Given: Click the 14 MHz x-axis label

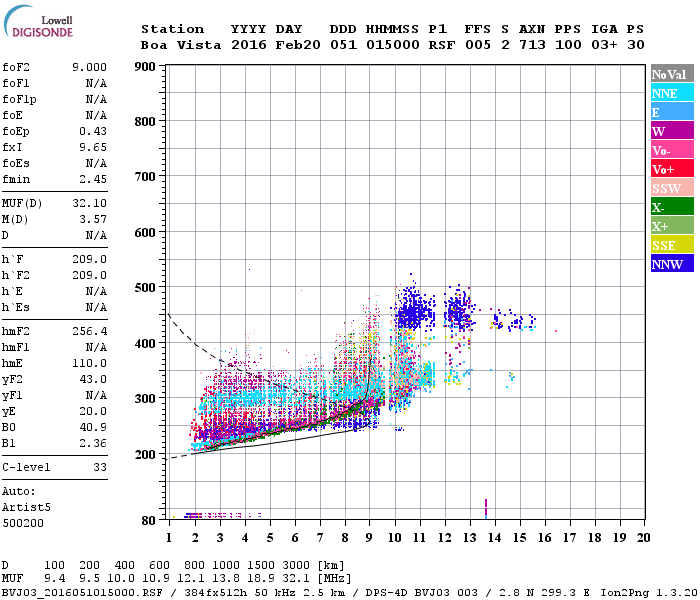Looking at the screenshot, I should tap(494, 538).
